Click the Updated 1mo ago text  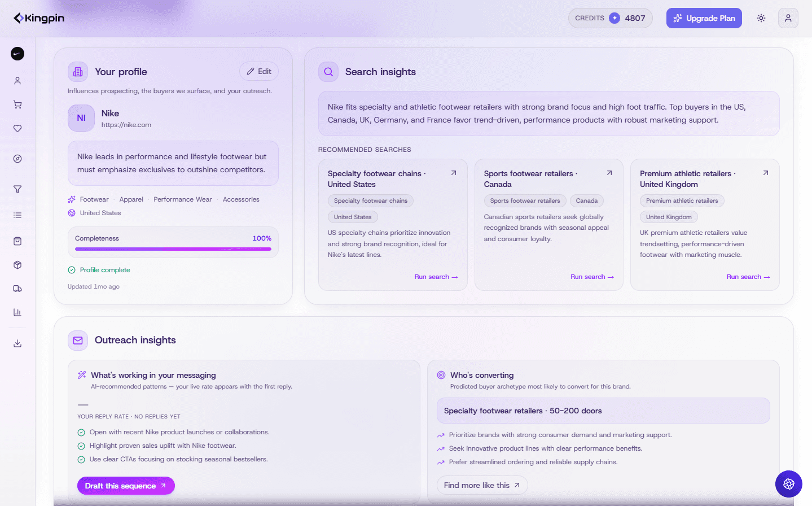click(94, 286)
